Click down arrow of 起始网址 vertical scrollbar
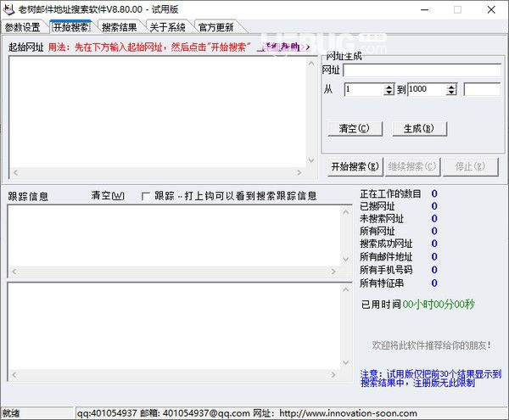The image size is (509, 420). (x=311, y=160)
